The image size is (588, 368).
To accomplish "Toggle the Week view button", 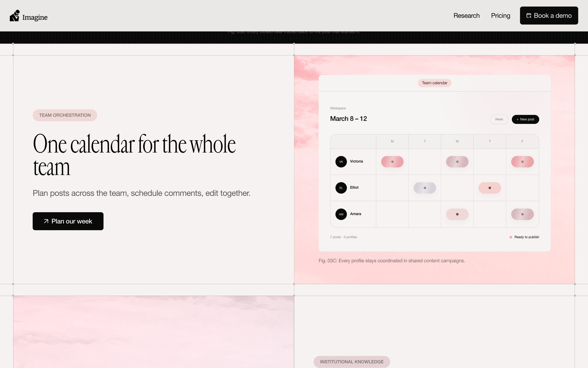I will 499,119.
